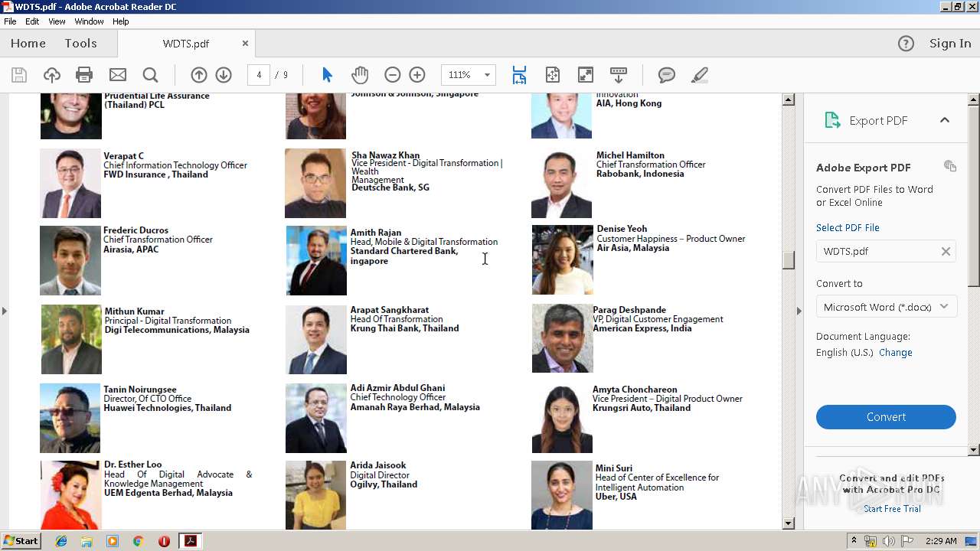Open the Windows Start menu
Screen dimensions: 980x551
pos(21,541)
